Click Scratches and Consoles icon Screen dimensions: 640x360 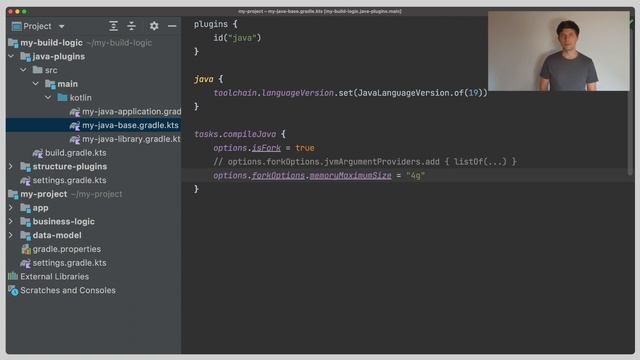click(13, 291)
